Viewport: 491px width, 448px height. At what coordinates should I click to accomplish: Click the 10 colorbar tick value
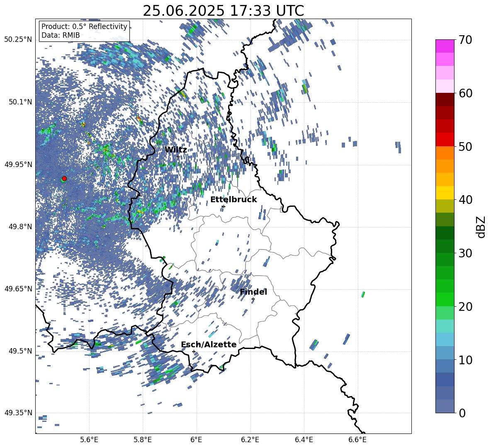(465, 360)
